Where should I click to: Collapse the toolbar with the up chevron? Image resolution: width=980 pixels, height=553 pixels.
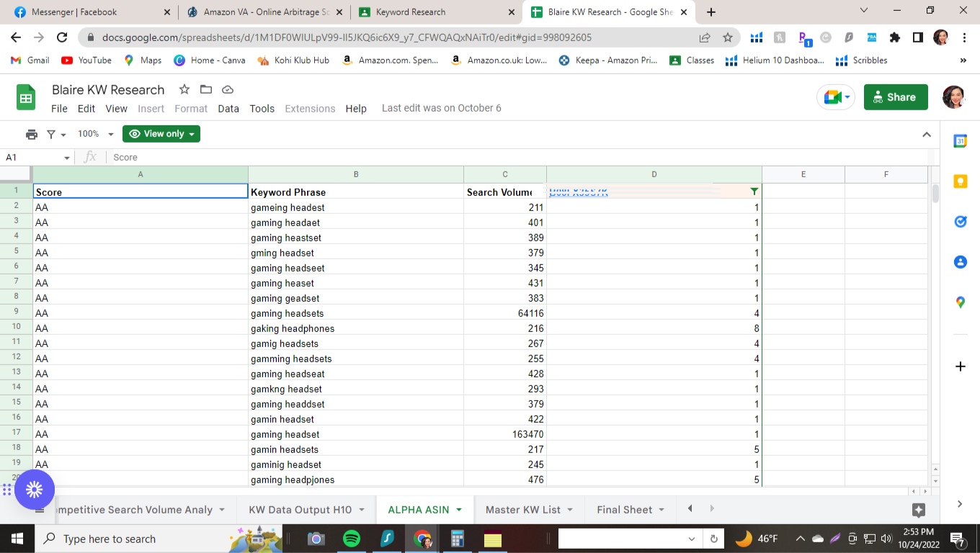tap(927, 135)
